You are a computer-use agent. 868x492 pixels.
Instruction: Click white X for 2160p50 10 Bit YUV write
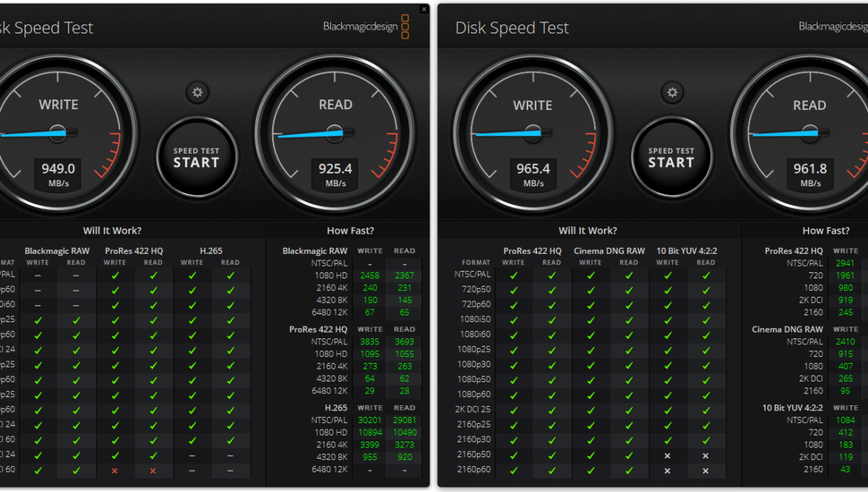tap(668, 456)
